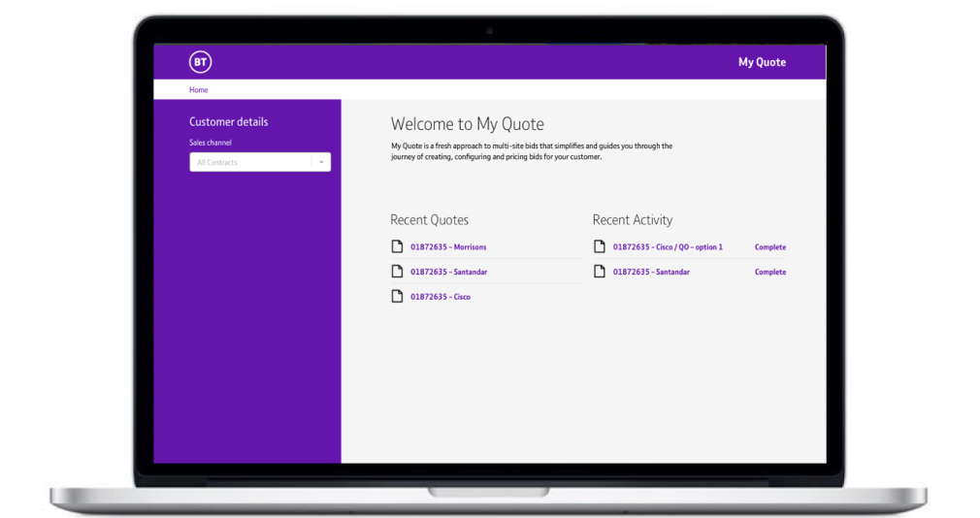Go to Home breadcrumb

tap(199, 90)
